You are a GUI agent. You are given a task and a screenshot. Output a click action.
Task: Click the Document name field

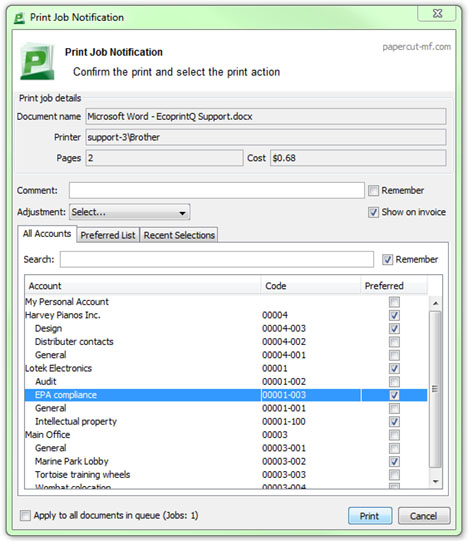coord(266,117)
